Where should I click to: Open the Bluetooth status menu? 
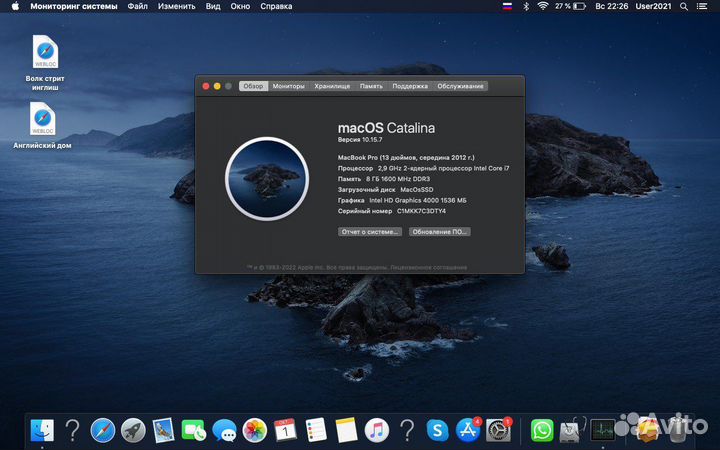tap(526, 6)
